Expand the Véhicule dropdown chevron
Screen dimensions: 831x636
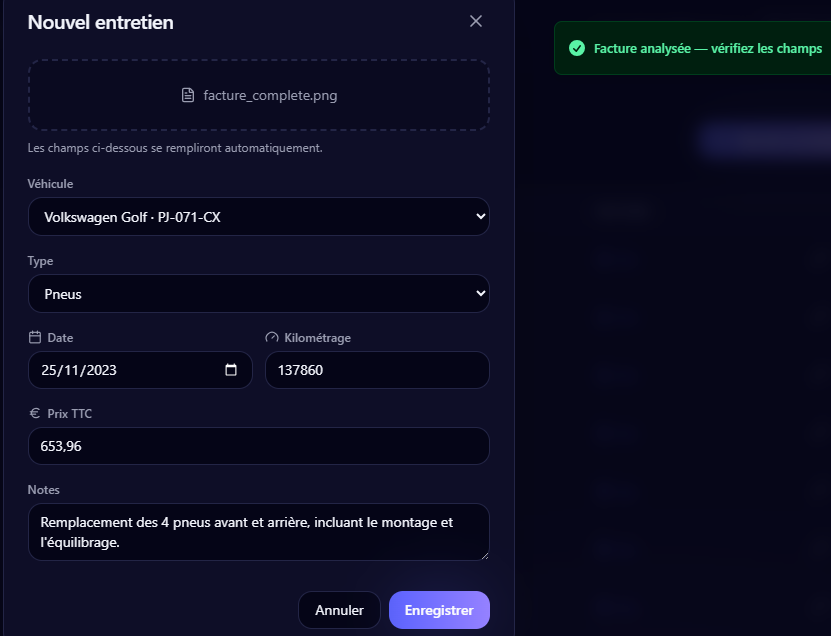click(x=480, y=216)
